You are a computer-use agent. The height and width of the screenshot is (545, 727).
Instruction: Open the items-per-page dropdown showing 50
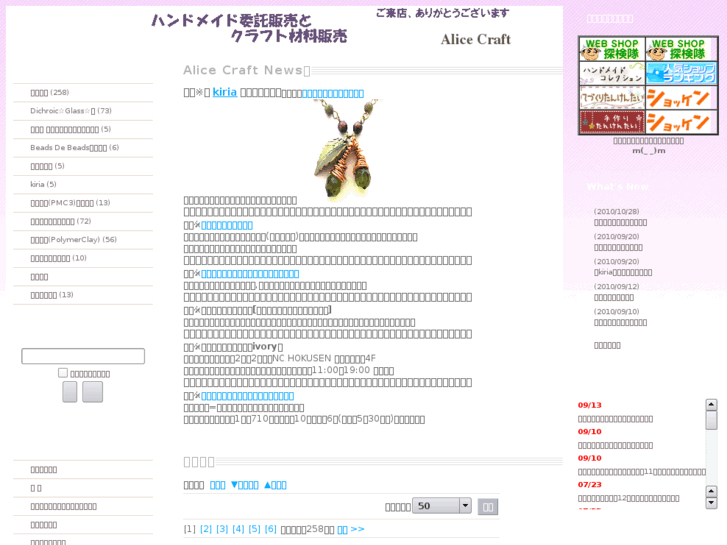tap(442, 506)
